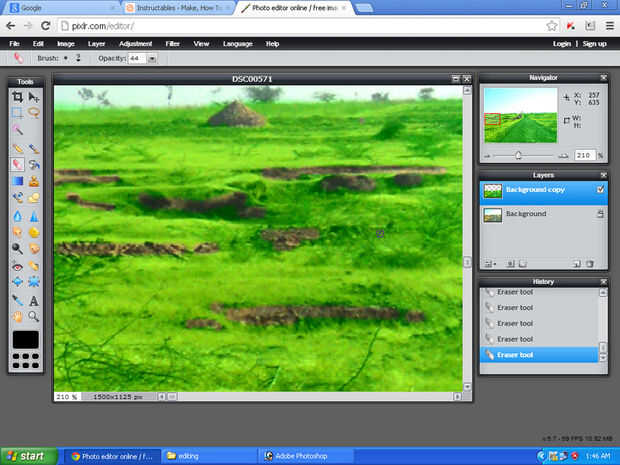
Task: Delete layer using Layers trash icon
Action: pos(590,264)
